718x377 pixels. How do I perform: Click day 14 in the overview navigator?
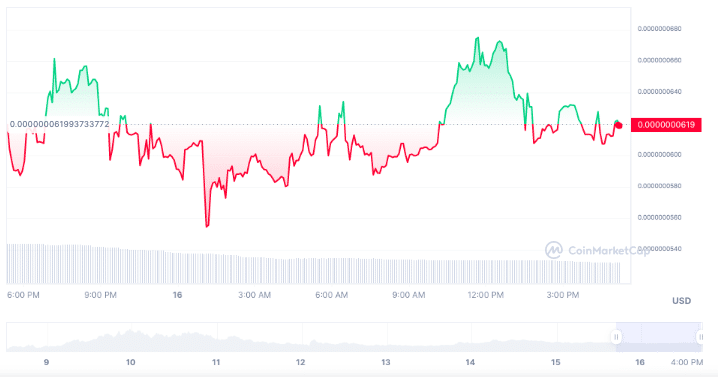pyautogui.click(x=470, y=362)
